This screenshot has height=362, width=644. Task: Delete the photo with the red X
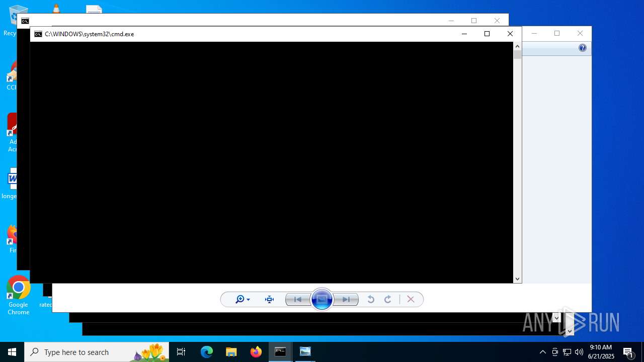pos(411,300)
